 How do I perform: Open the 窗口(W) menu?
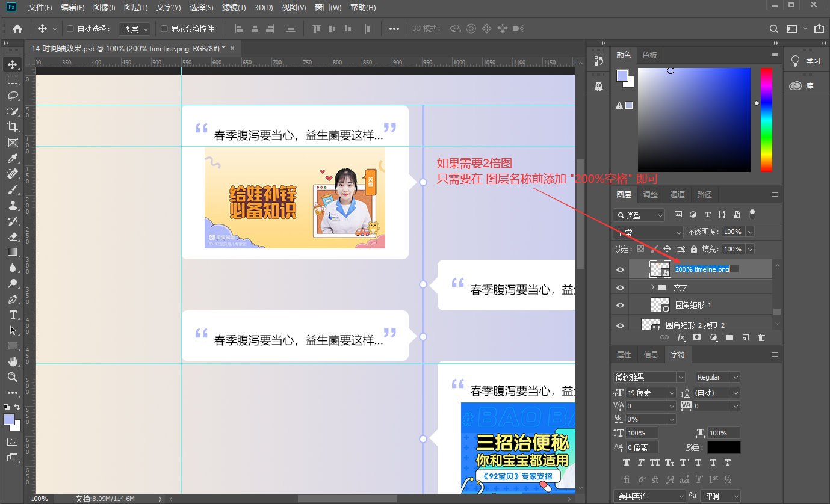(328, 8)
